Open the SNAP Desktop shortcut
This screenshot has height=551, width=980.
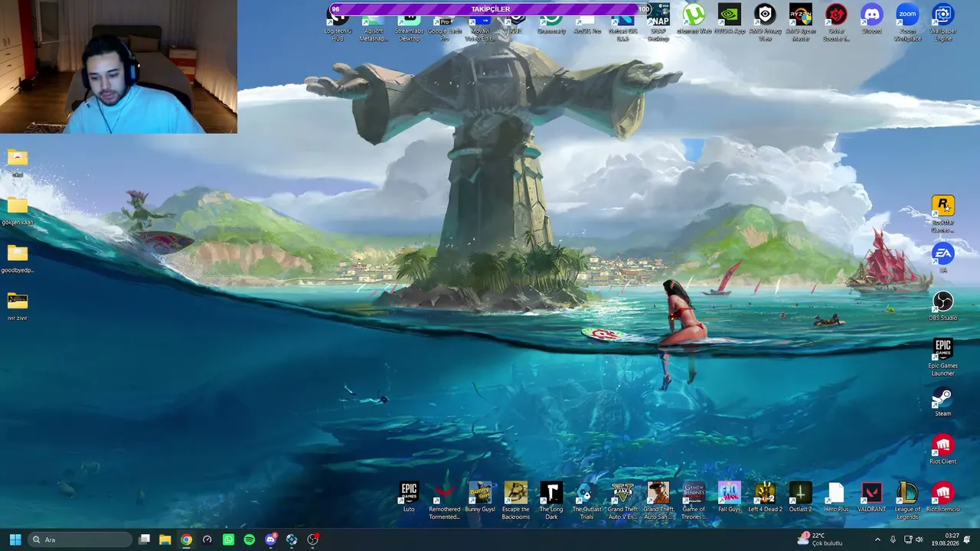[658, 21]
